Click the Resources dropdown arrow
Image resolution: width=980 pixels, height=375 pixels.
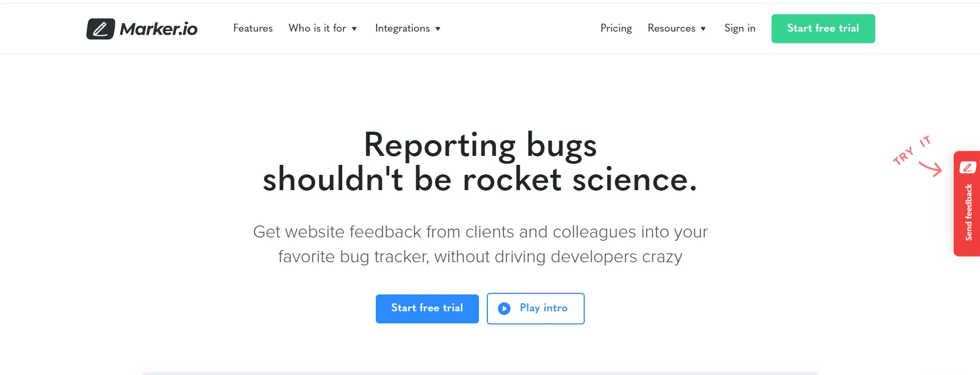703,29
